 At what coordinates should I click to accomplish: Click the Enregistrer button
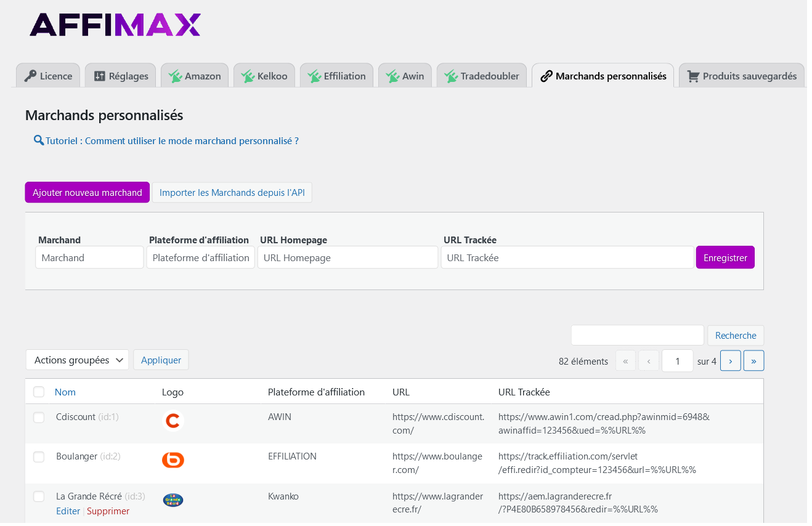click(725, 257)
